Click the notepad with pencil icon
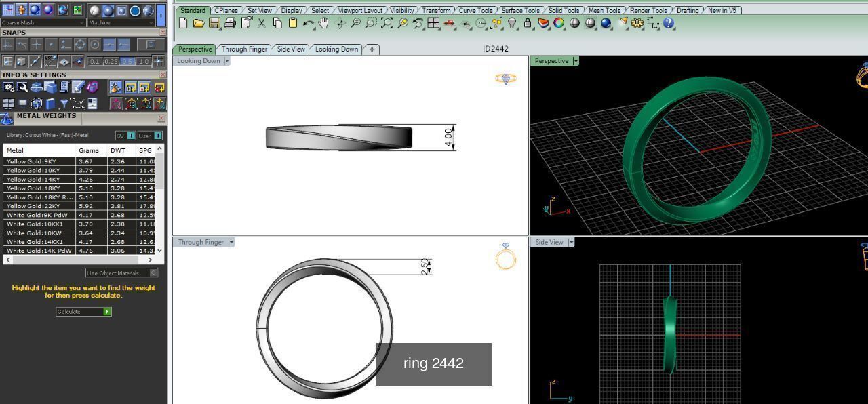This screenshot has height=404, width=868. 78,87
